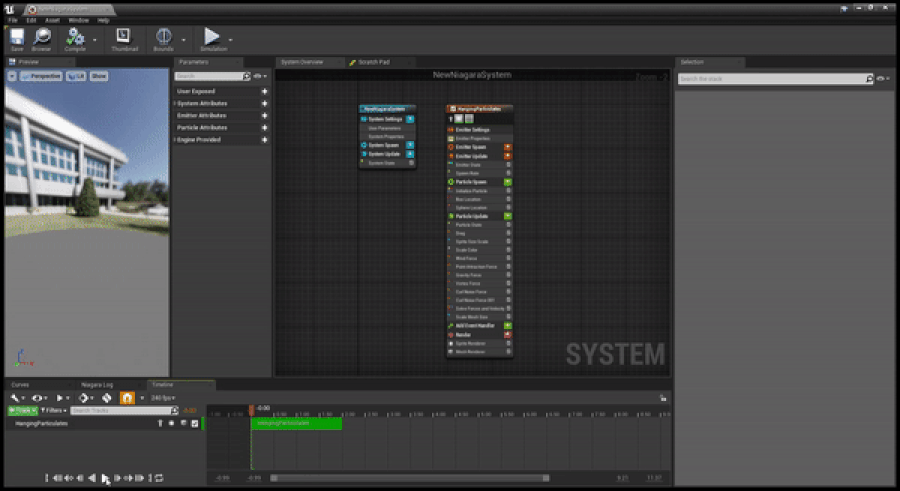900x491 pixels.
Task: Play the timeline in reverse
Action: (x=92, y=478)
